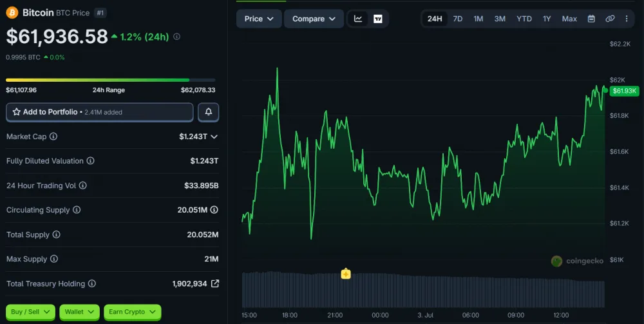This screenshot has width=644, height=324.
Task: Switch to line chart view icon
Action: click(x=358, y=19)
